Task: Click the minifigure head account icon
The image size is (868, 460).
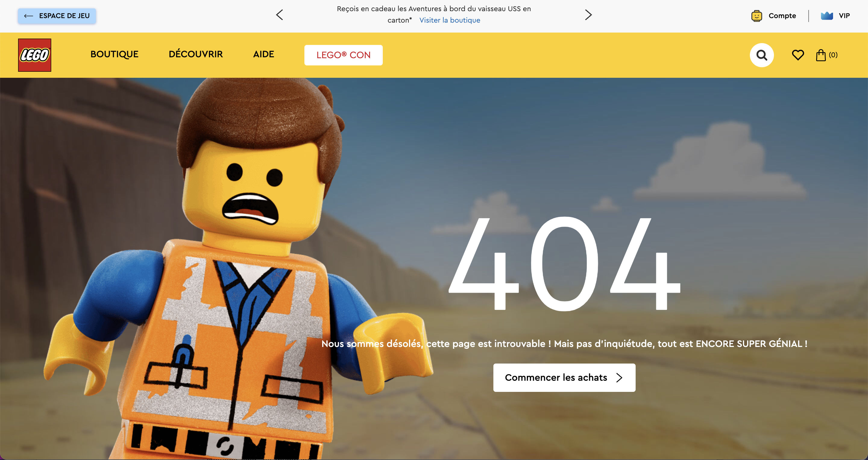Action: coord(756,16)
